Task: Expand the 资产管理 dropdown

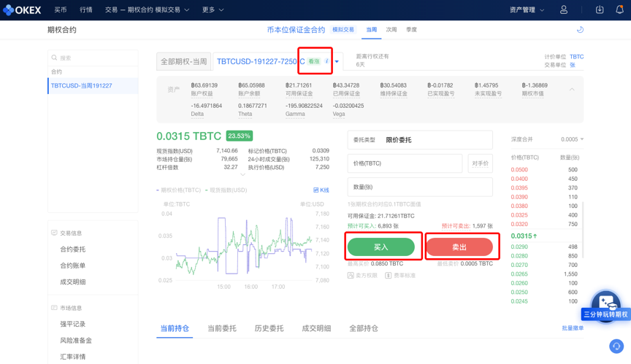Action: tap(527, 9)
